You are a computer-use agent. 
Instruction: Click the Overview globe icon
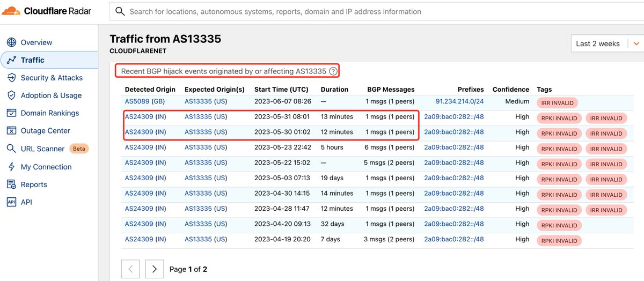[11, 42]
